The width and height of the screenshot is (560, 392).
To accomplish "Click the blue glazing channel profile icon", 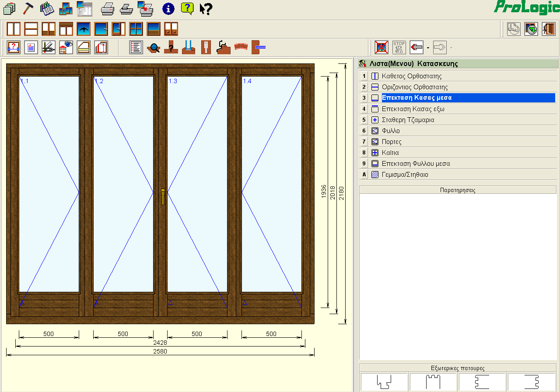I will pos(189,47).
